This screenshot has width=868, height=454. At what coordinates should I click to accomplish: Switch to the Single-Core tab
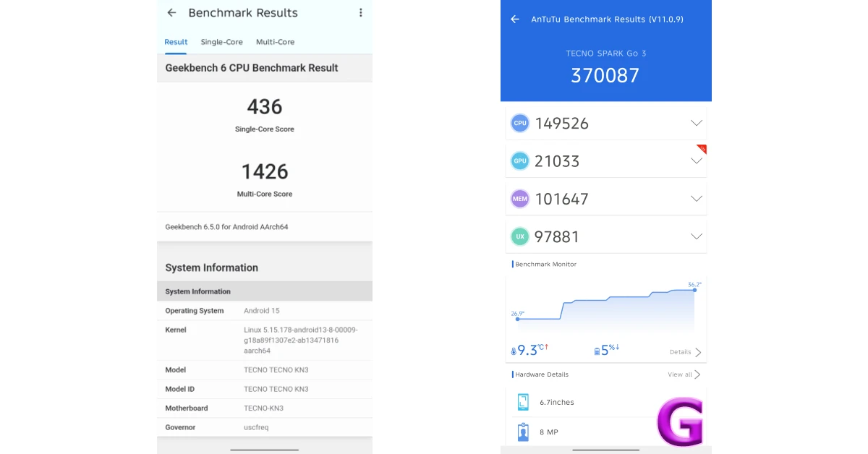(221, 42)
